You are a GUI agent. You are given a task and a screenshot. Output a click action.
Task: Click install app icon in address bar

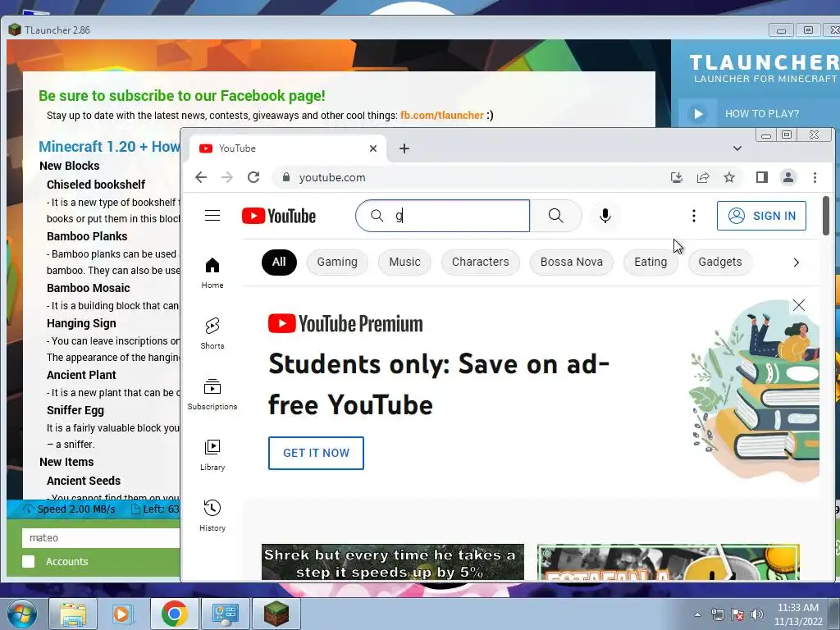click(677, 177)
